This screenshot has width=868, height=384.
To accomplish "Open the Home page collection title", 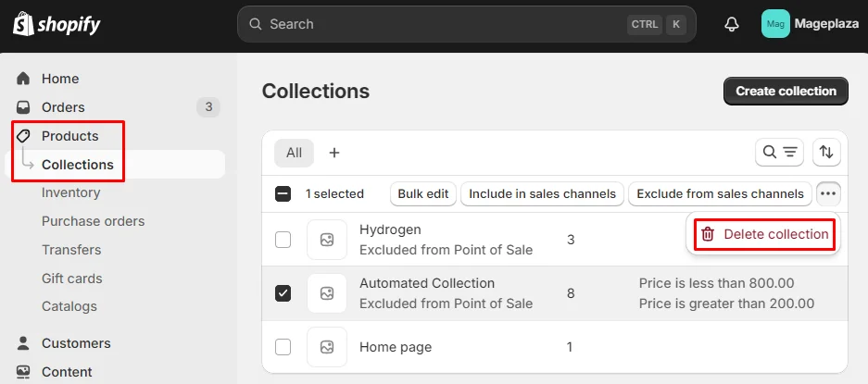I will click(396, 348).
